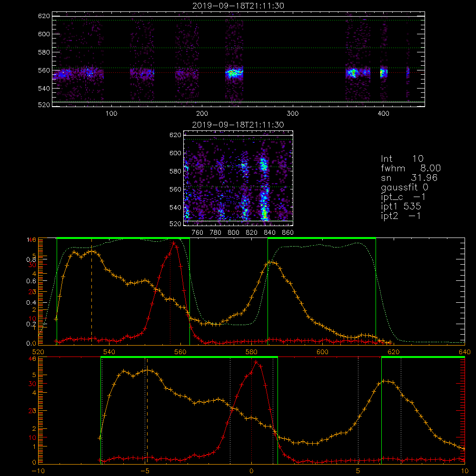Click x-axis label 10 on the bottom plot
The image size is (476, 476).
tap(465, 471)
